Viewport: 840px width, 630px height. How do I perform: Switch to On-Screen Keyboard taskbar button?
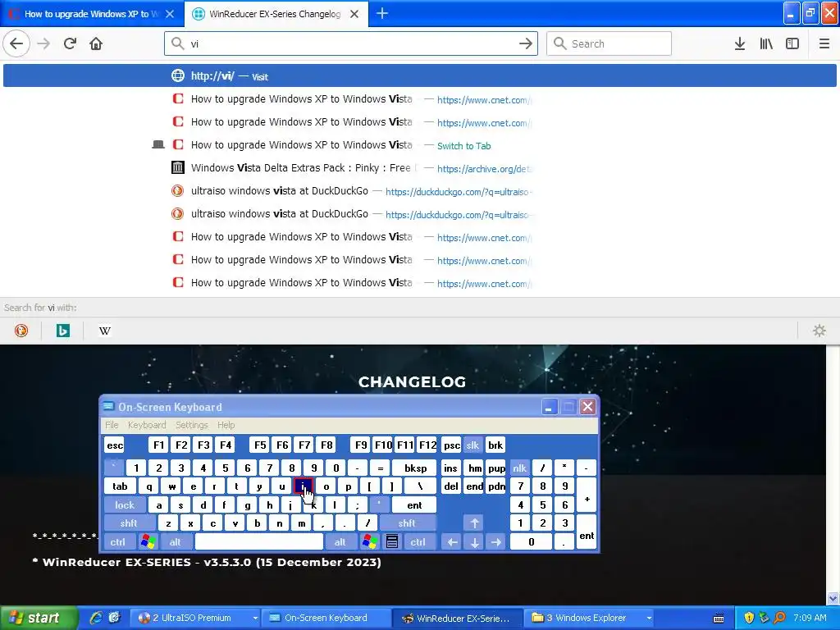[x=325, y=619]
